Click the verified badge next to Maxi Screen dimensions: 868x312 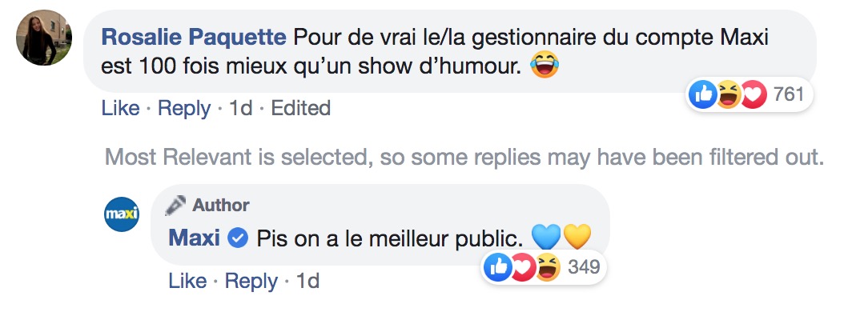click(238, 239)
